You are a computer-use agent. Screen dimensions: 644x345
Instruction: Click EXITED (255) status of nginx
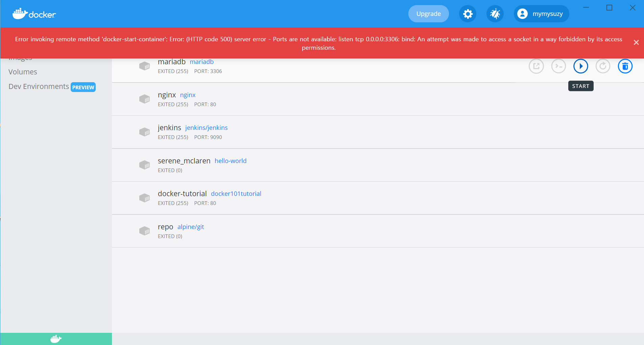(x=173, y=105)
